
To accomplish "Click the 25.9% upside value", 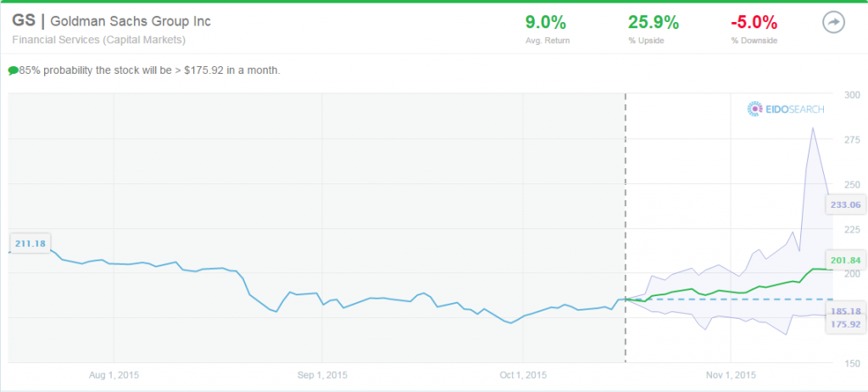I will click(654, 22).
